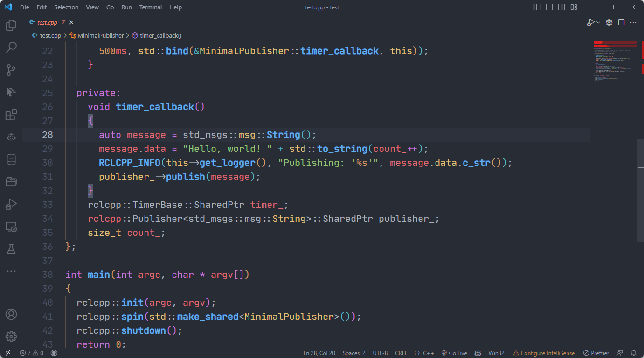Open the editor More Actions ellipsis
644x358 pixels.
[x=633, y=22]
